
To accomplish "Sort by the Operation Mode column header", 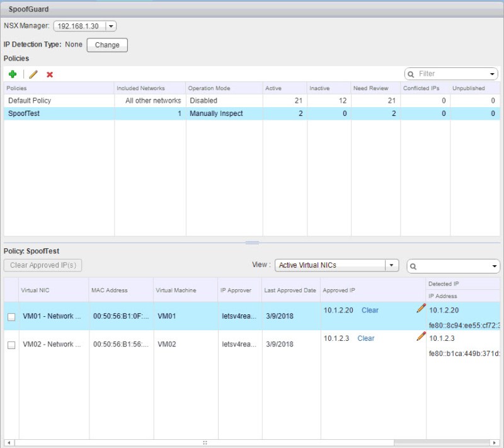I will coord(209,88).
